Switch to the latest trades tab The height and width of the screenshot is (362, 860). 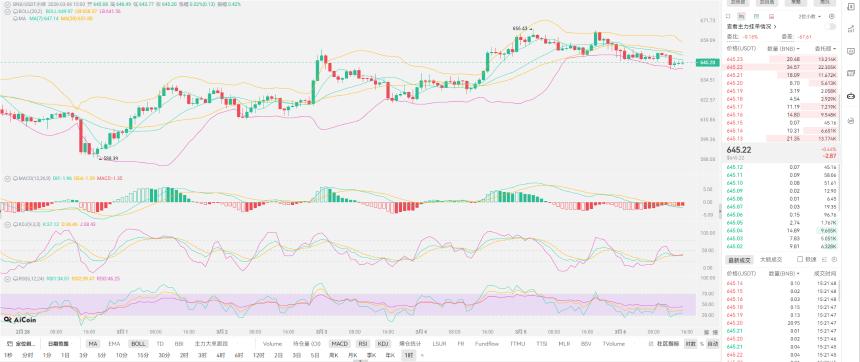pyautogui.click(x=738, y=259)
